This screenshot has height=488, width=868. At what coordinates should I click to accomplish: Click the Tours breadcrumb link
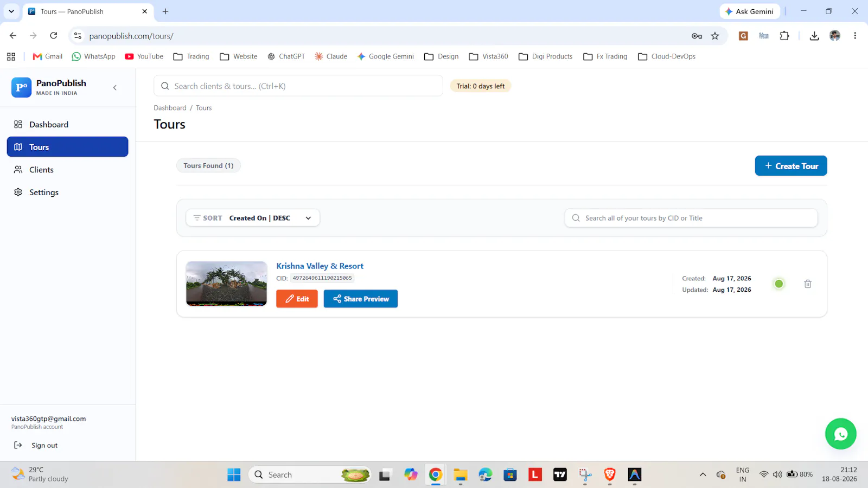pos(204,108)
